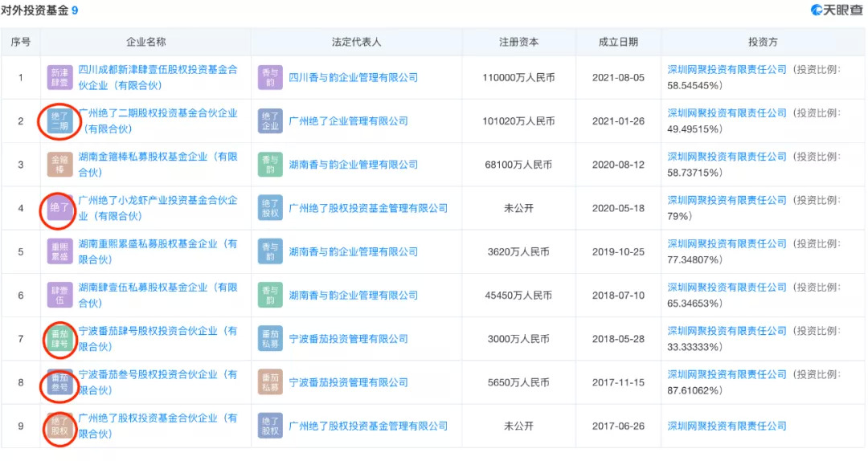Click the 注册资本 column header
Viewport: 868px width, 461px height.
click(518, 42)
